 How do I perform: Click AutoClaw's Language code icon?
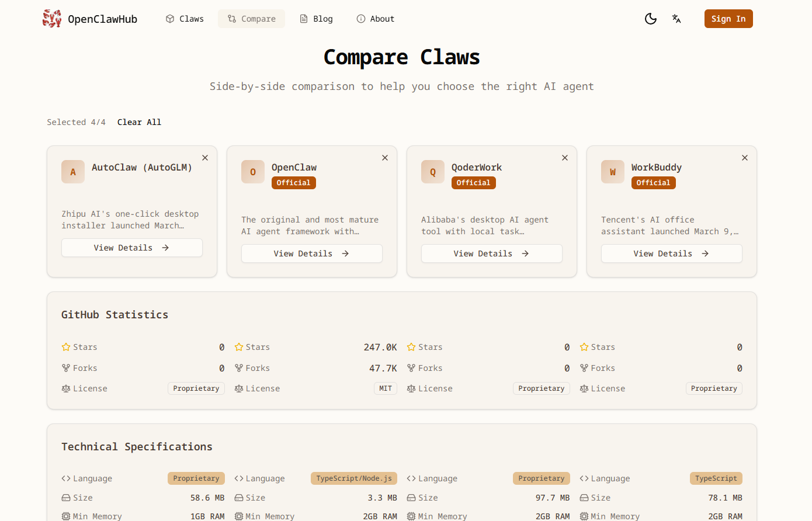[x=66, y=478]
